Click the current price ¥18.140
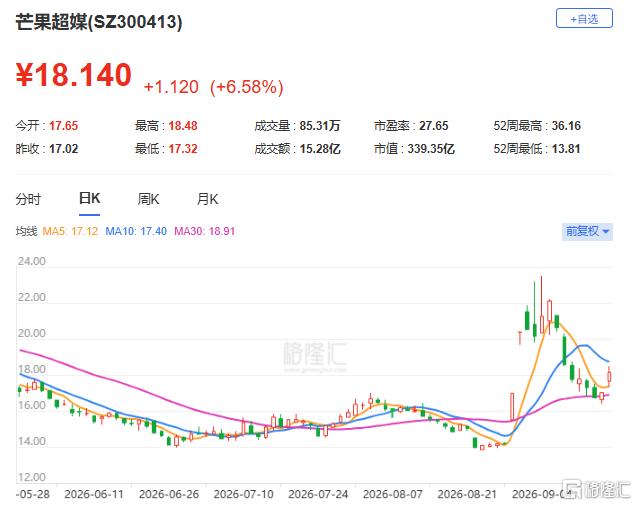The width and height of the screenshot is (637, 506). (x=74, y=75)
